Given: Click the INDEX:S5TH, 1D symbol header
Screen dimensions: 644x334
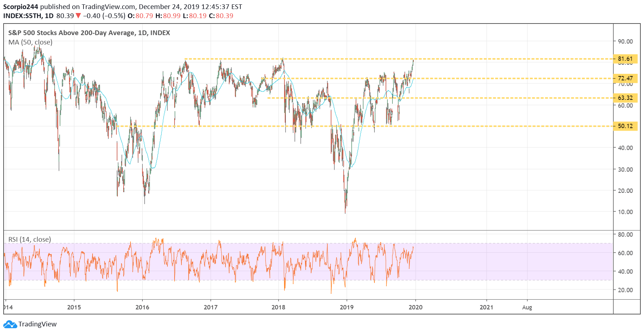Looking at the screenshot, I should tap(28, 16).
